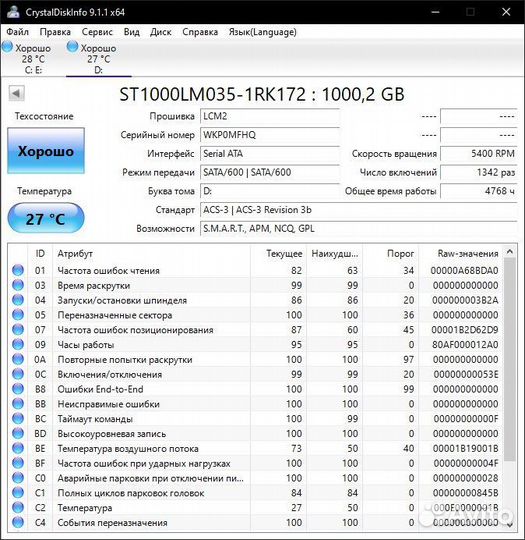
Task: Click the transfer mode field SATA/600 | SATA/600
Action: pyautogui.click(x=270, y=172)
